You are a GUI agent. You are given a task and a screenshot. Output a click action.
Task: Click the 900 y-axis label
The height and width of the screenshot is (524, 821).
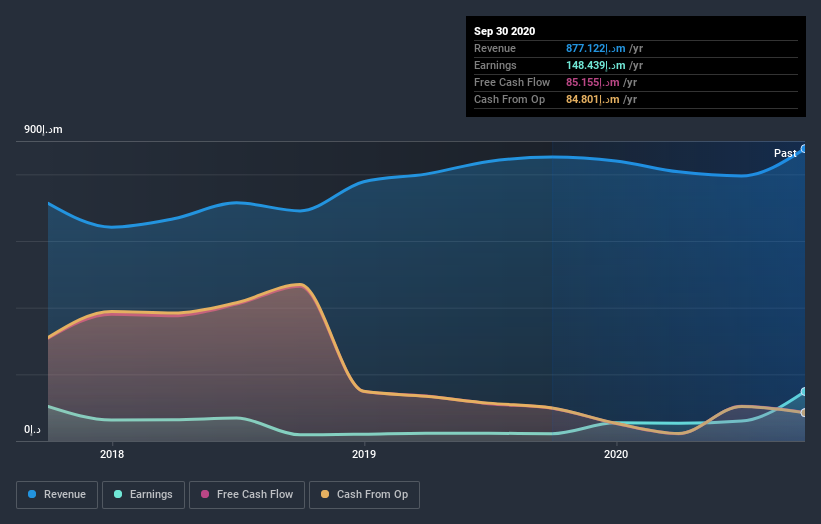click(43, 129)
